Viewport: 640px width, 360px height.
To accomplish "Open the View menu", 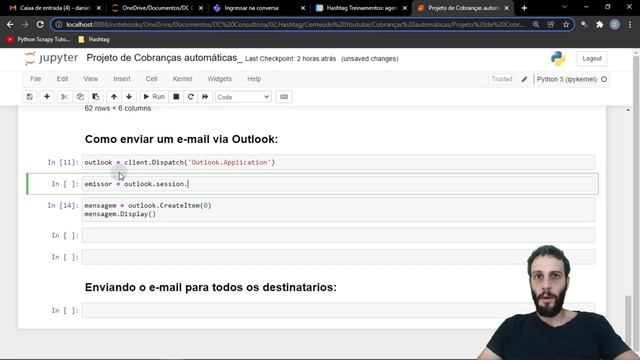I will pyautogui.click(x=91, y=79).
